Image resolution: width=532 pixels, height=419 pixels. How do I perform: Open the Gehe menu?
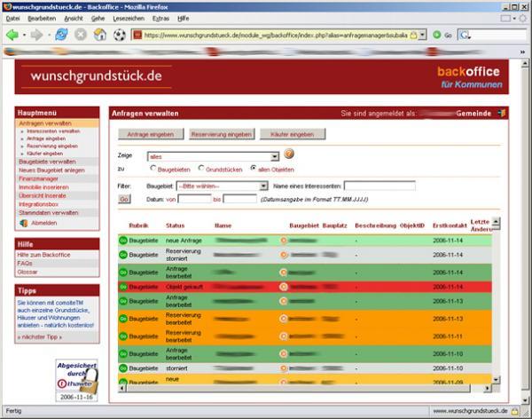[98, 19]
